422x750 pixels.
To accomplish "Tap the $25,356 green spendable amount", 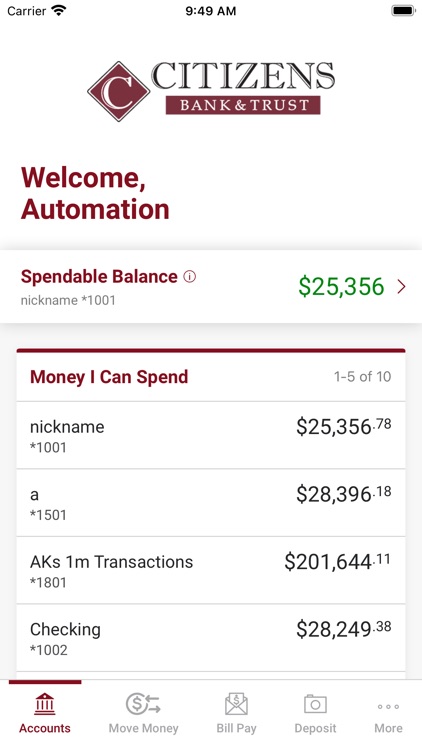I will pos(341,287).
